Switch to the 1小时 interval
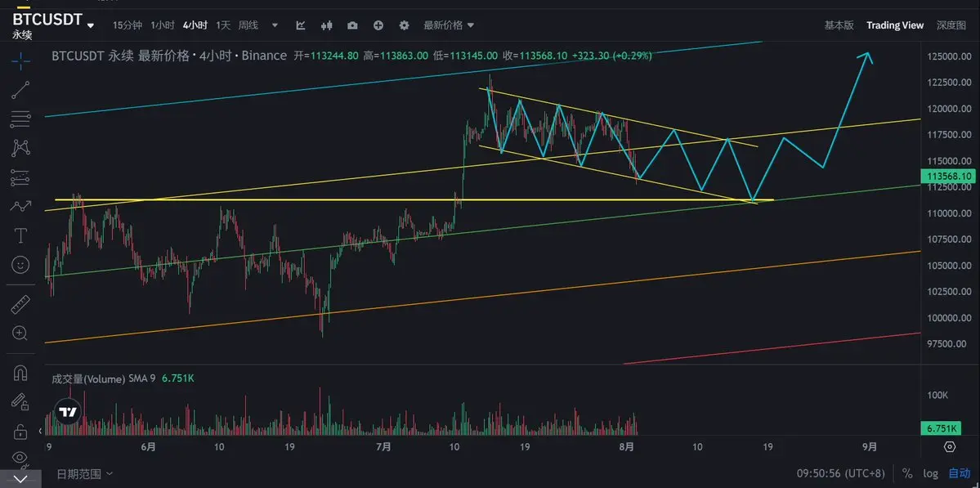 tap(163, 25)
